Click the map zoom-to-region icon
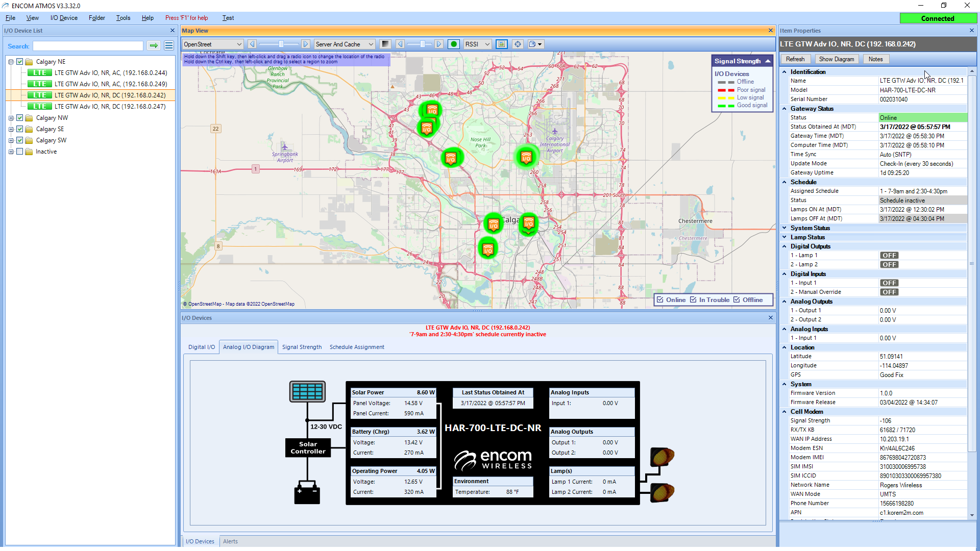The image size is (980, 551). coord(518,44)
